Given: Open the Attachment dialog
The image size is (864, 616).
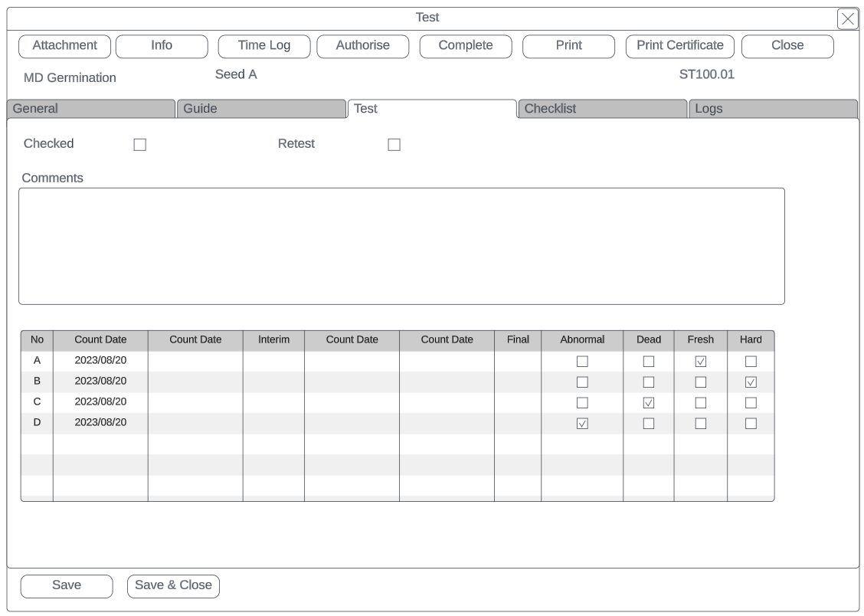Looking at the screenshot, I should click(x=65, y=46).
